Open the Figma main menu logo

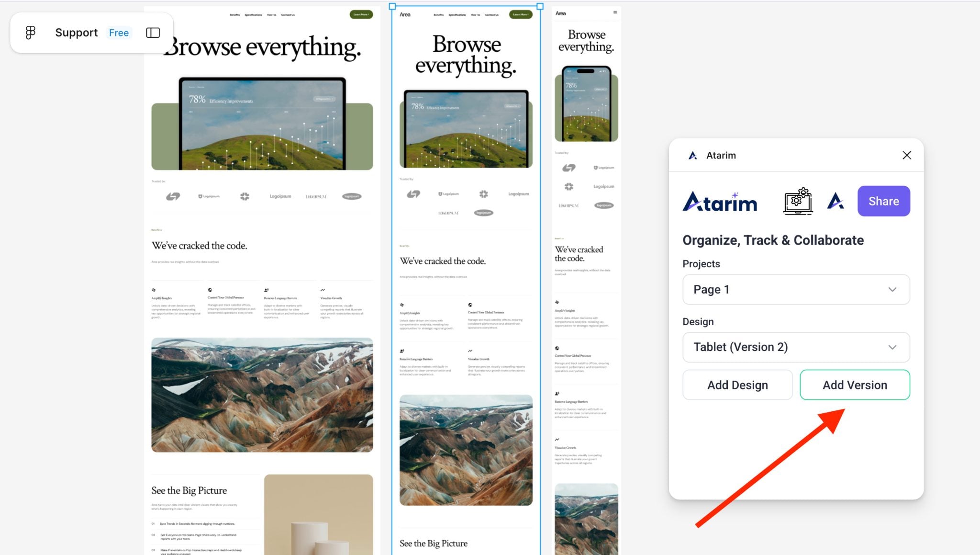pos(30,33)
